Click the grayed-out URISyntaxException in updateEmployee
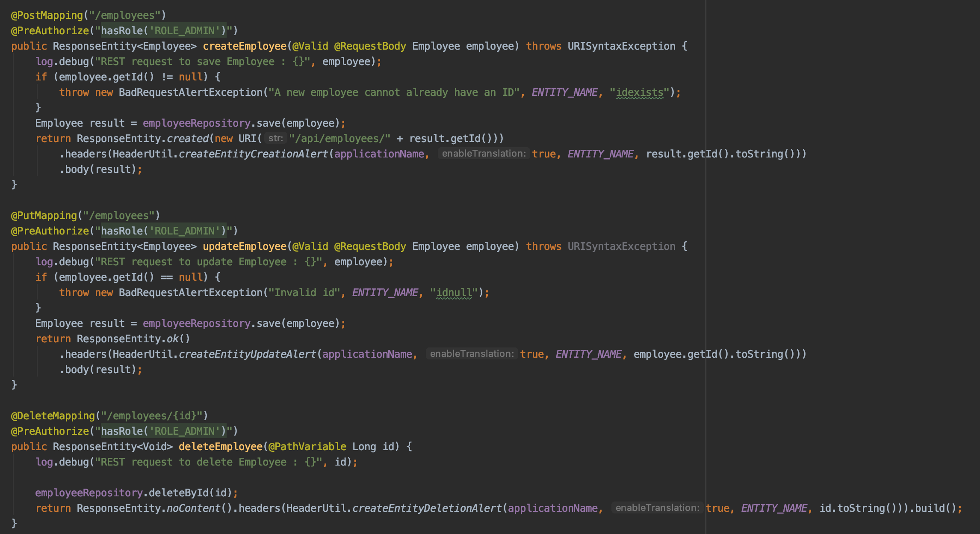Image resolution: width=980 pixels, height=534 pixels. point(621,246)
